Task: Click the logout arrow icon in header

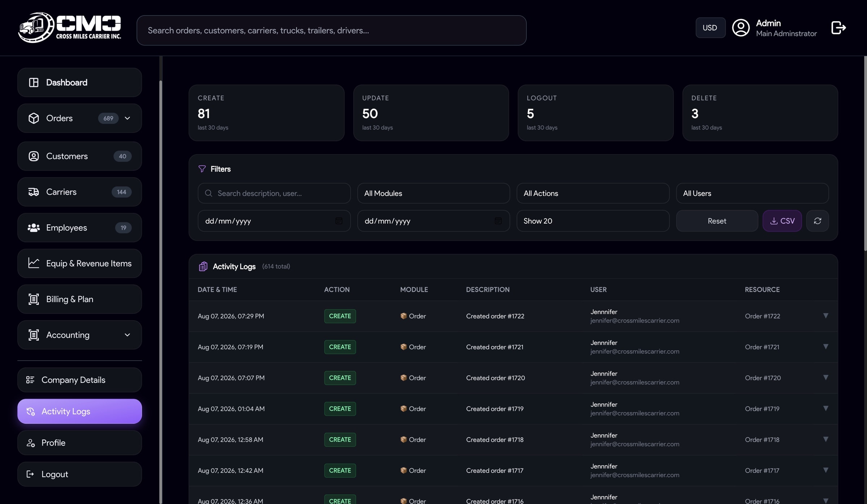Action: [838, 28]
